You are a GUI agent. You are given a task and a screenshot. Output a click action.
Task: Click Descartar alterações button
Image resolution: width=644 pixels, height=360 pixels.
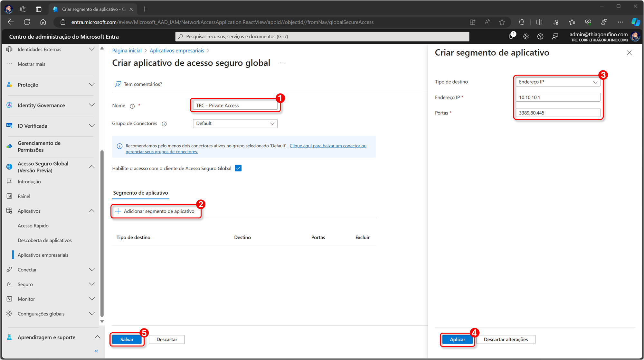click(x=506, y=339)
